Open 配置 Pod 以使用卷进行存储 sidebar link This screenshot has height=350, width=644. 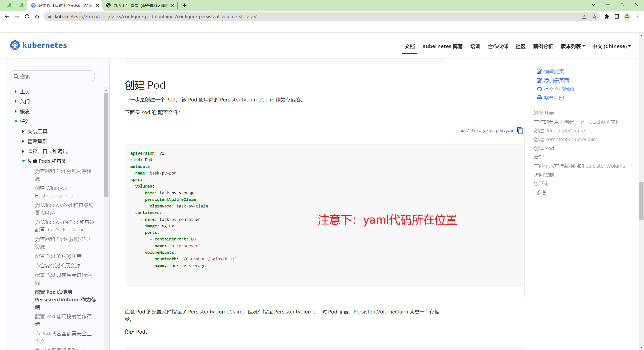(x=63, y=279)
